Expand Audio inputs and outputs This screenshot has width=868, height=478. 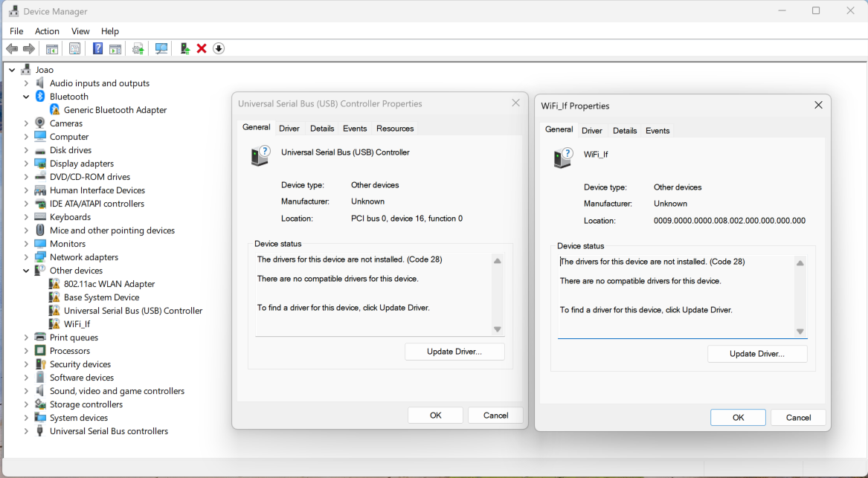click(25, 83)
